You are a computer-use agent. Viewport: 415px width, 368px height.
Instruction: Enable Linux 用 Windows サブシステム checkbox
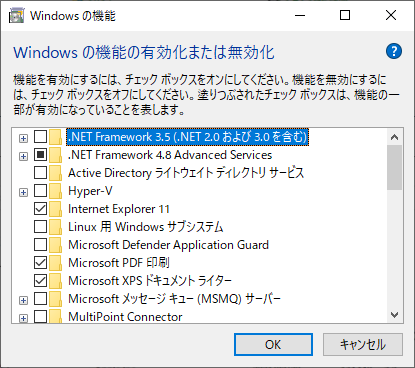point(41,227)
